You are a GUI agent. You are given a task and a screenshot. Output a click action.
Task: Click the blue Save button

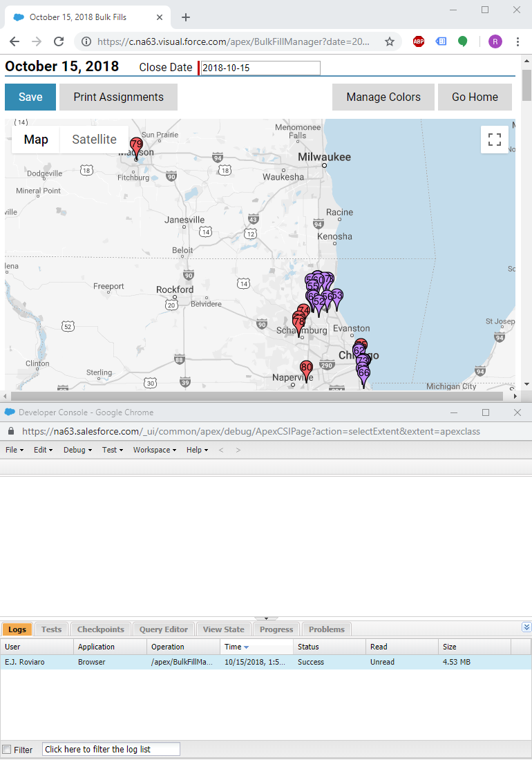(30, 97)
